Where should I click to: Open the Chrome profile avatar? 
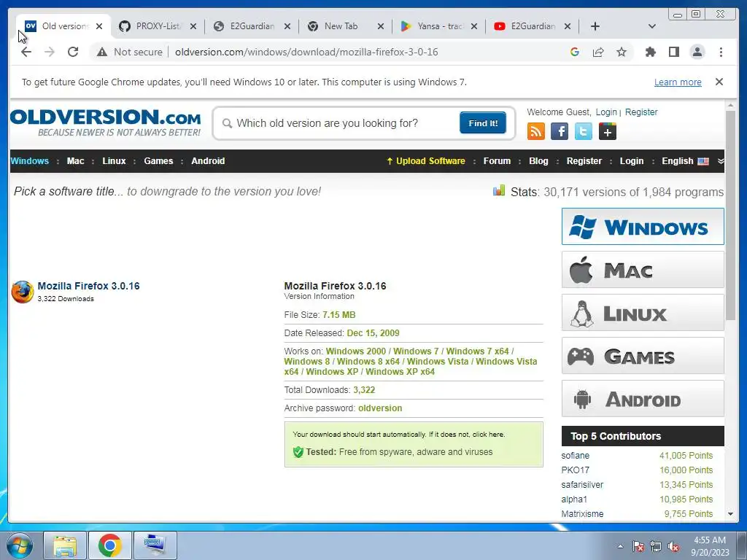(x=697, y=52)
